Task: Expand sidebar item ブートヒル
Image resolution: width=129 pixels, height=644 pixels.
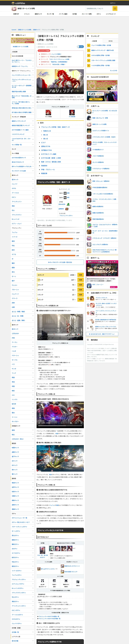Action: pos(23,193)
